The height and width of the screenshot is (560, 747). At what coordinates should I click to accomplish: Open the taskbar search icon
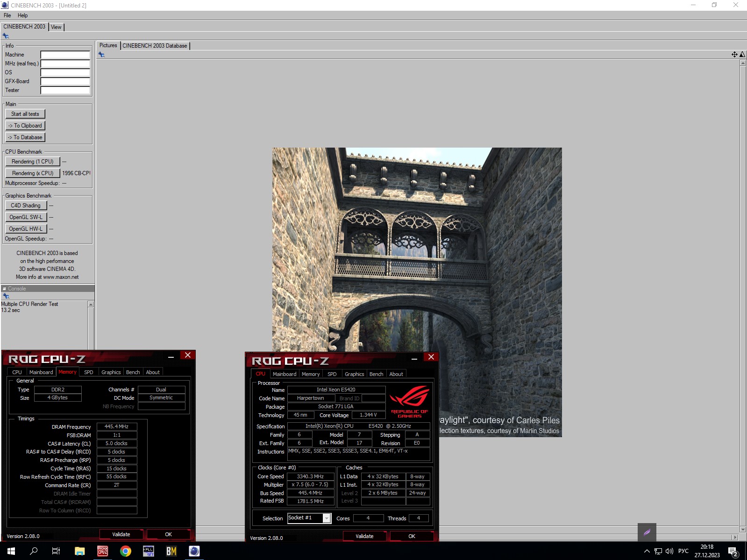point(34,551)
